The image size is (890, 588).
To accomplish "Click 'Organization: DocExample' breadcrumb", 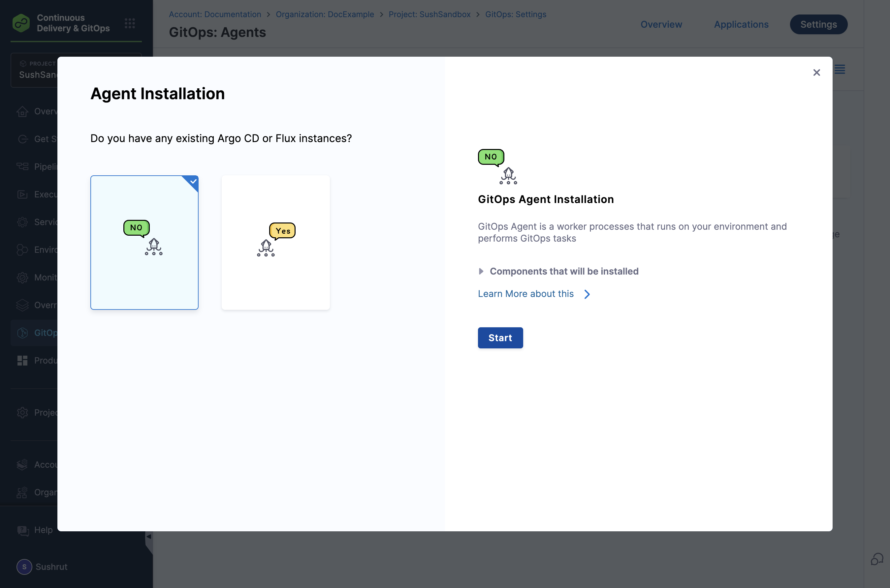I will click(x=325, y=14).
